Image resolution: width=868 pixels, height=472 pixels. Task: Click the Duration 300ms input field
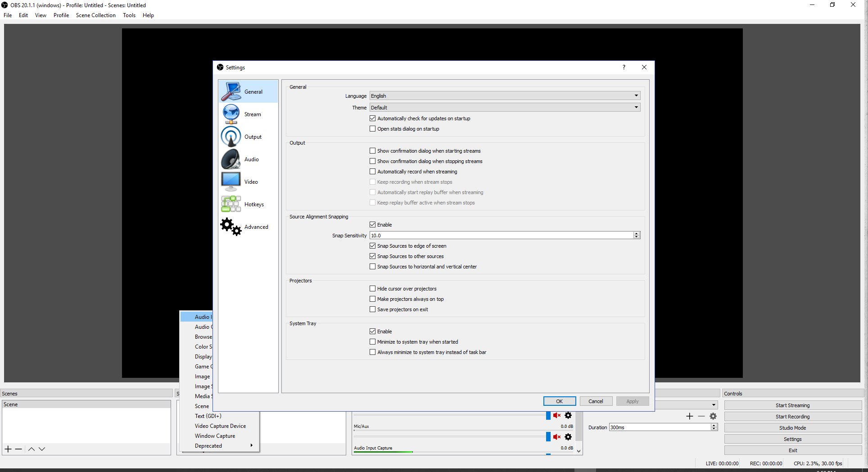click(x=660, y=427)
